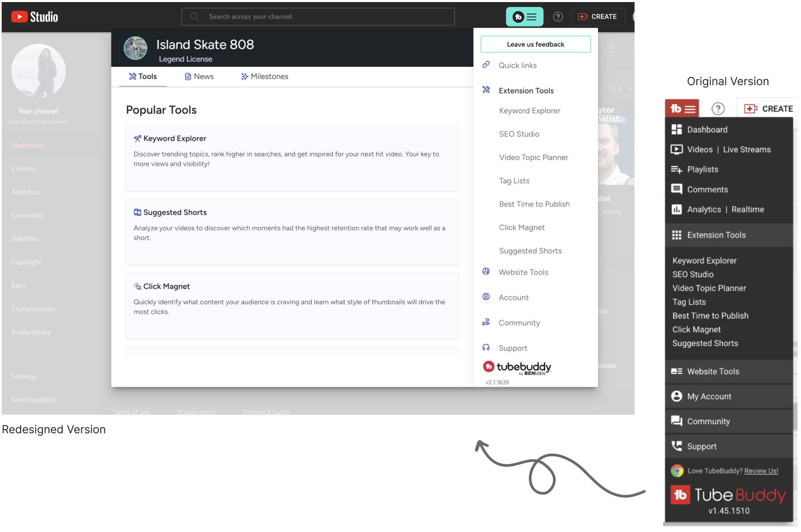The width and height of the screenshot is (801, 532).
Task: Open the Milestones tab
Action: click(x=265, y=77)
